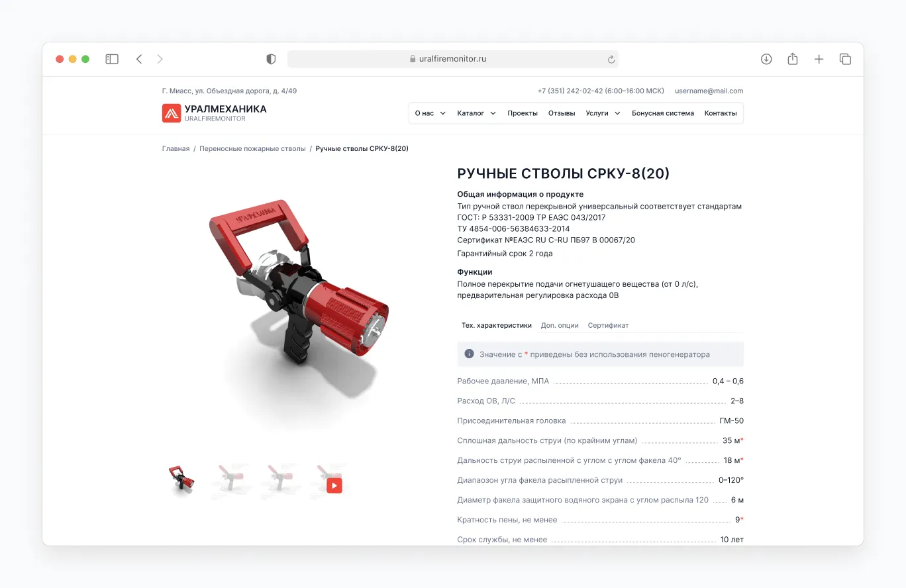The height and width of the screenshot is (588, 906).
Task: Show the tab overview icon
Action: (x=845, y=59)
